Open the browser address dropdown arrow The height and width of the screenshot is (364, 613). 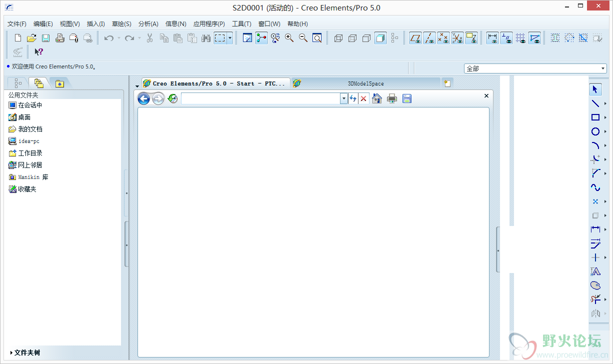(x=344, y=98)
